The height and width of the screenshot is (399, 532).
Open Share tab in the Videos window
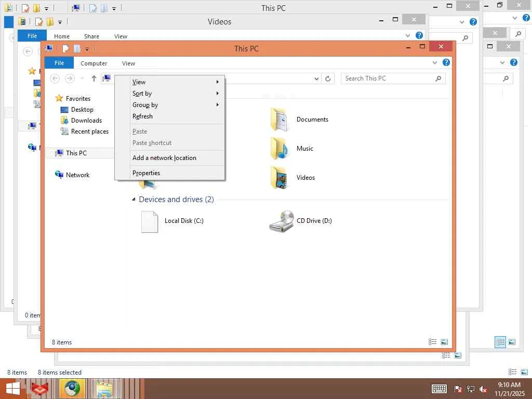point(91,36)
